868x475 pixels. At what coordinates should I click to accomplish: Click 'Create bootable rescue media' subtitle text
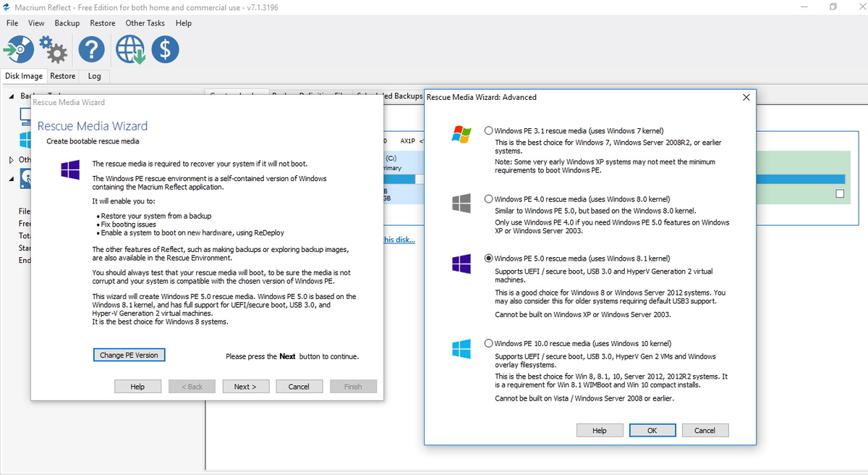93,141
